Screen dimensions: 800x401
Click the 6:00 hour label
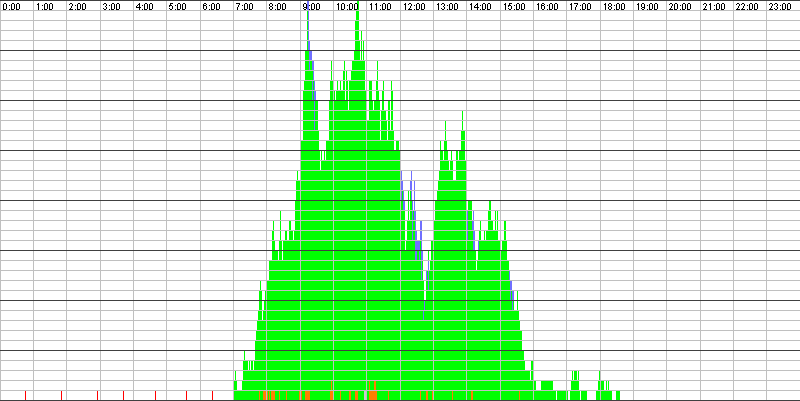click(x=211, y=7)
